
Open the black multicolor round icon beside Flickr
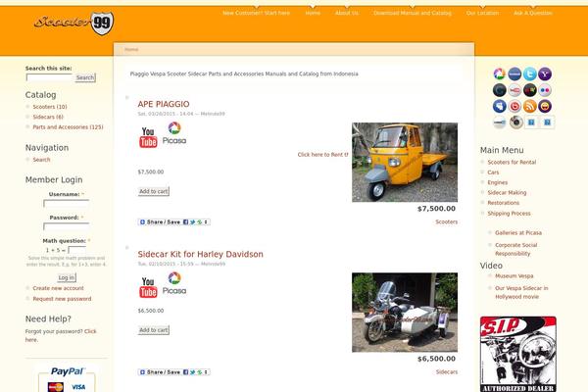530,90
